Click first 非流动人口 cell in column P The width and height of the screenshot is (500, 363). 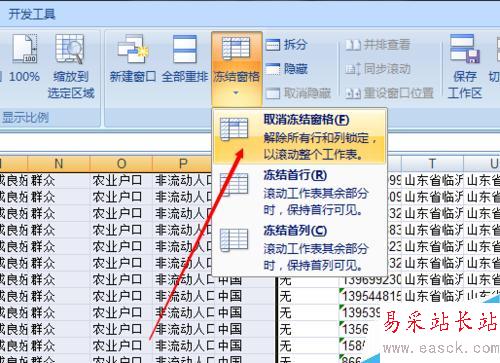[183, 180]
